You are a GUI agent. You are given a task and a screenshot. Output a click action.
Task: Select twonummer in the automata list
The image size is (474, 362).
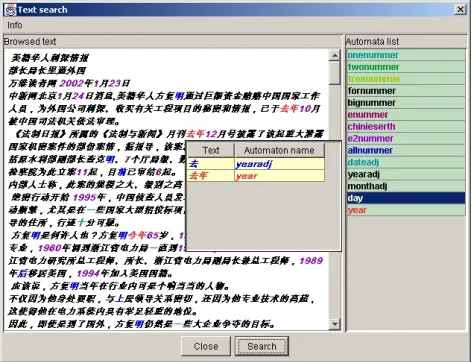[406, 67]
